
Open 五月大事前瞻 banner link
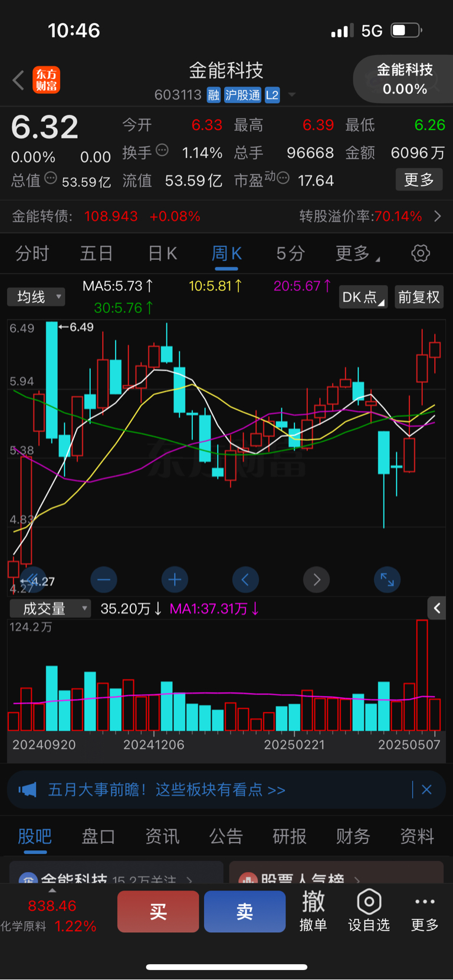[x=167, y=790]
